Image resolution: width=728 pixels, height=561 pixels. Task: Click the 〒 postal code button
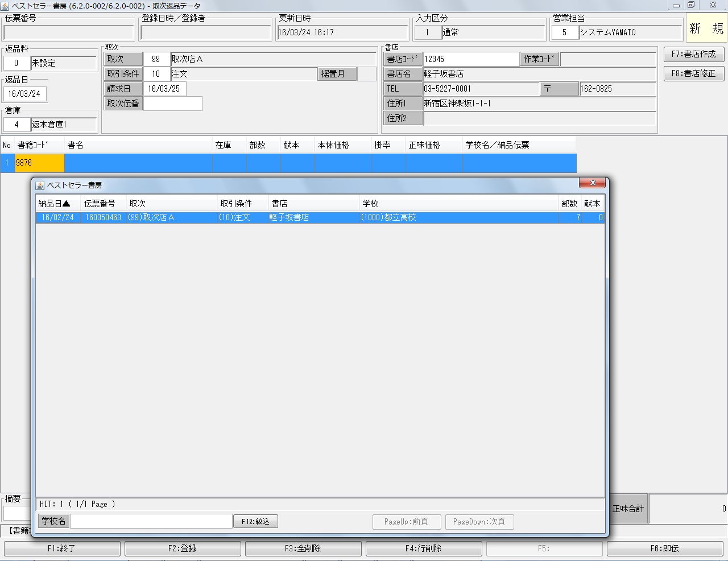(x=560, y=89)
